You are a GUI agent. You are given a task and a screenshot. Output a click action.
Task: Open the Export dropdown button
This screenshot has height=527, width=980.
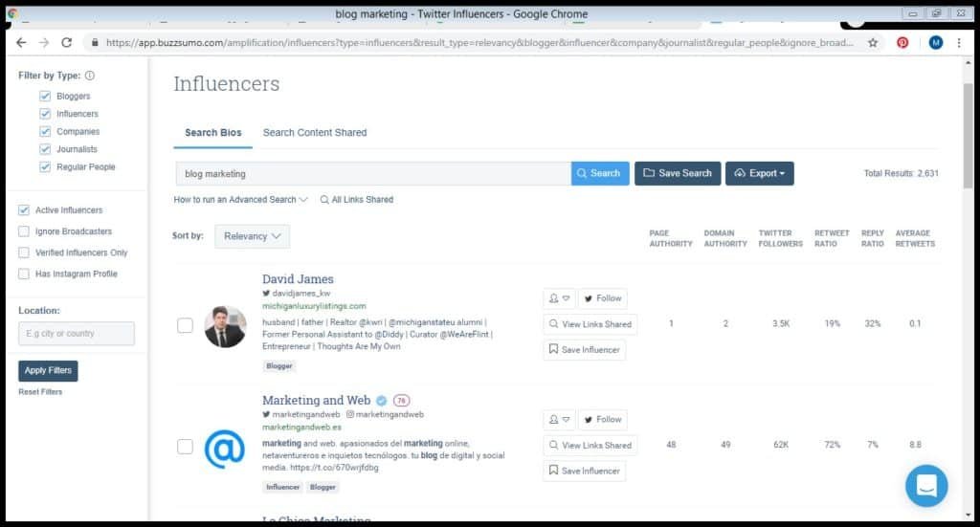pos(759,173)
